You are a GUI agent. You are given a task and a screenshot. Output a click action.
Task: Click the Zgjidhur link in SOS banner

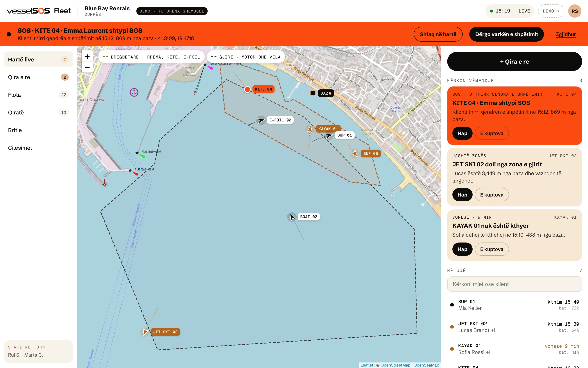566,34
